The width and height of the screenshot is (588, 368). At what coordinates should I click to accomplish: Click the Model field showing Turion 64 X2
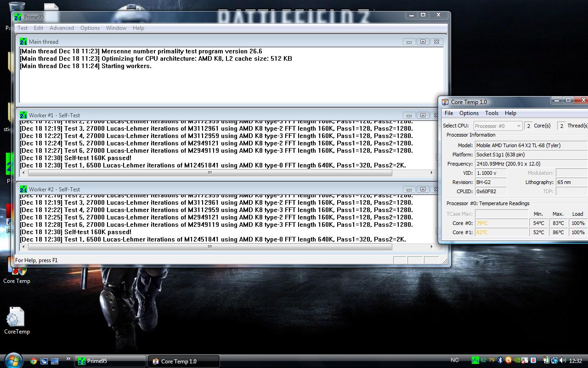point(531,145)
